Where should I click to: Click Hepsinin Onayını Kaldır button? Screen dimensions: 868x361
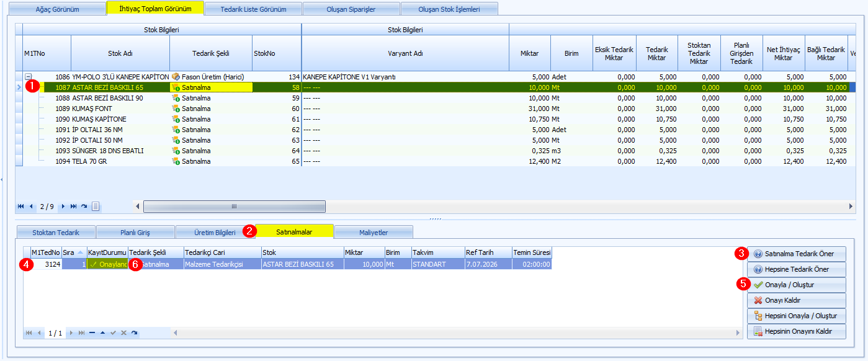coord(797,331)
